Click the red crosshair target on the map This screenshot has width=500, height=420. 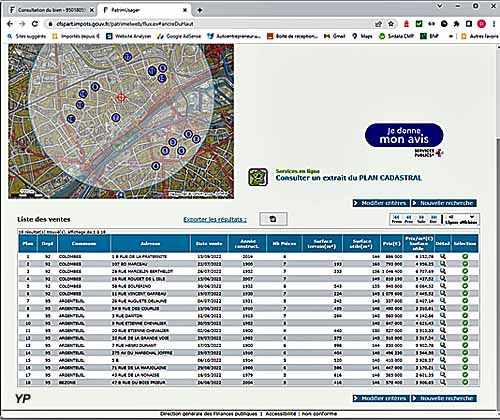121,97
